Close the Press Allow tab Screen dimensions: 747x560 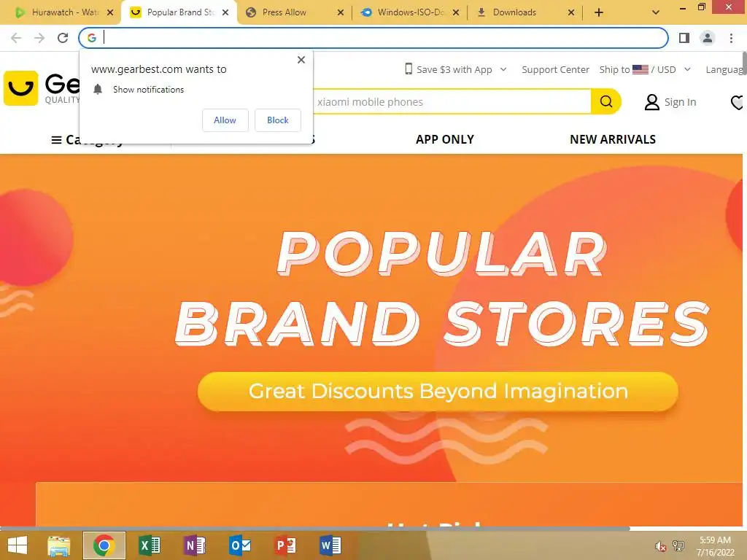[x=341, y=13]
